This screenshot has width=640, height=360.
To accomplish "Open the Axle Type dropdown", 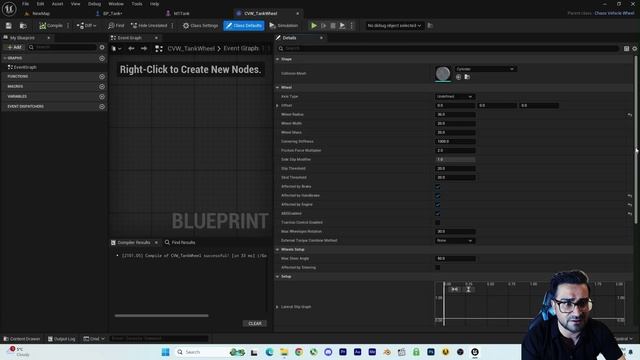I will point(455,97).
